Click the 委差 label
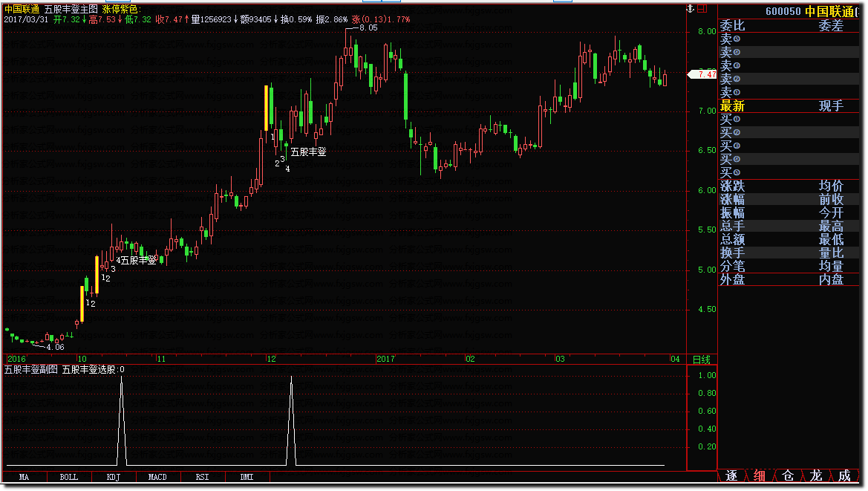 click(x=831, y=25)
